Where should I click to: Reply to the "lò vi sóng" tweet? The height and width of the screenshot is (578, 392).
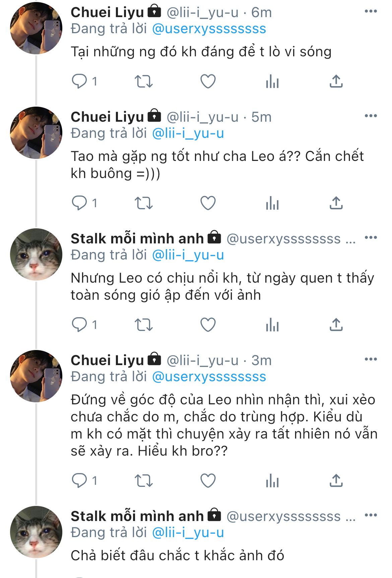tap(79, 81)
